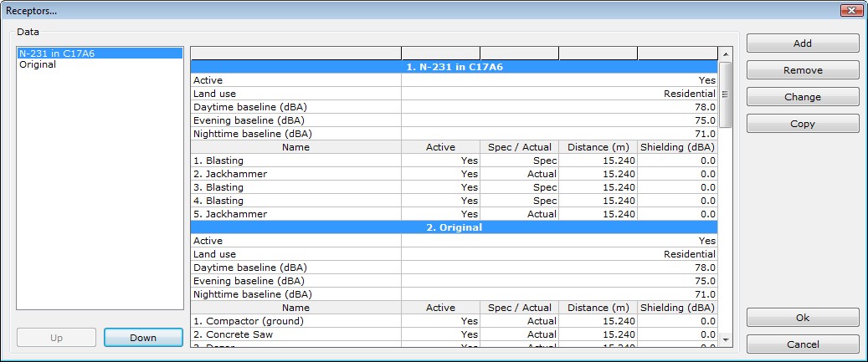Click the Concrete Saw row name
868x362 pixels.
coord(233,334)
